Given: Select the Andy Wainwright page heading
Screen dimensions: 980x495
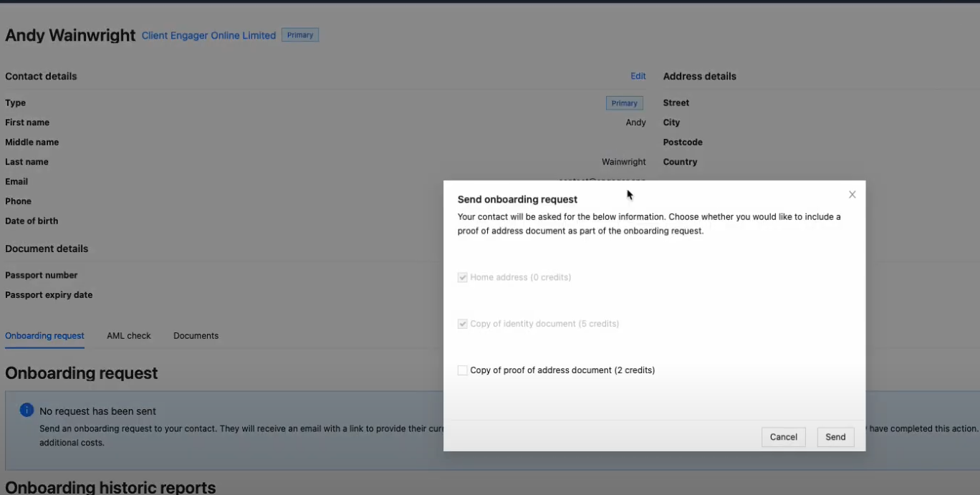Looking at the screenshot, I should (70, 35).
